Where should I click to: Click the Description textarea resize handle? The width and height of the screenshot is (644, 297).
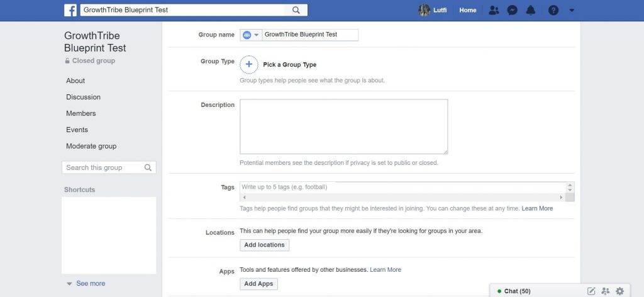[445, 152]
